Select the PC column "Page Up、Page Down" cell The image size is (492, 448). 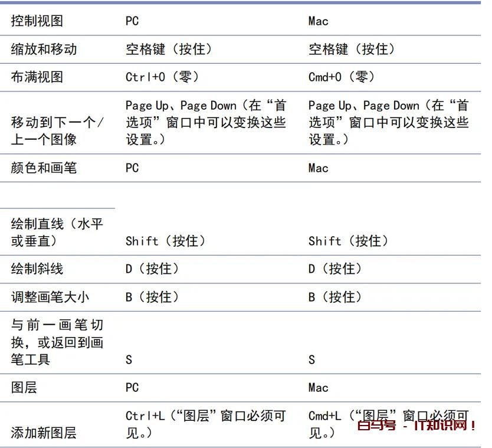[x=205, y=122]
